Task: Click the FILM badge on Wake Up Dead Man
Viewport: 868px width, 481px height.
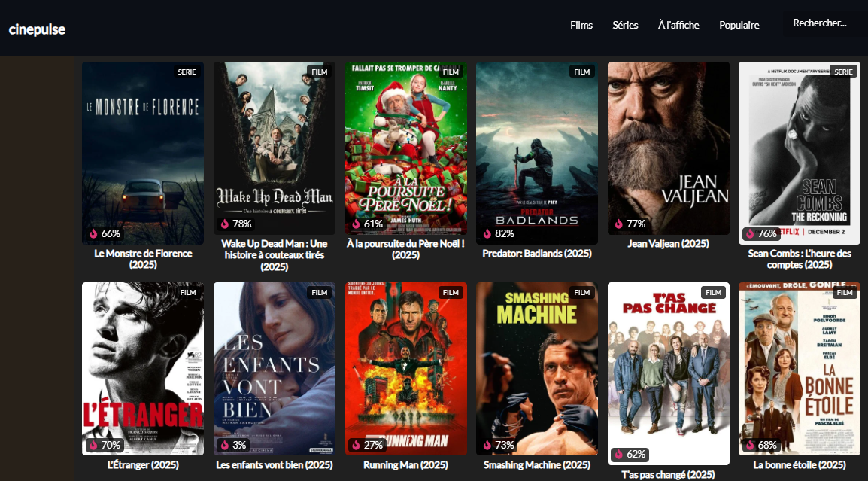Action: tap(320, 72)
